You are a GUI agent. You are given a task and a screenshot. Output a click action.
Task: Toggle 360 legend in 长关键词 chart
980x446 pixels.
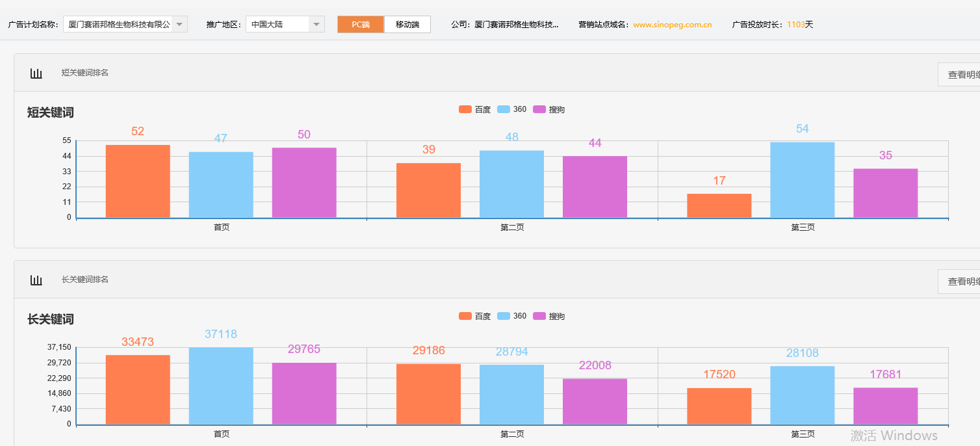pyautogui.click(x=511, y=316)
